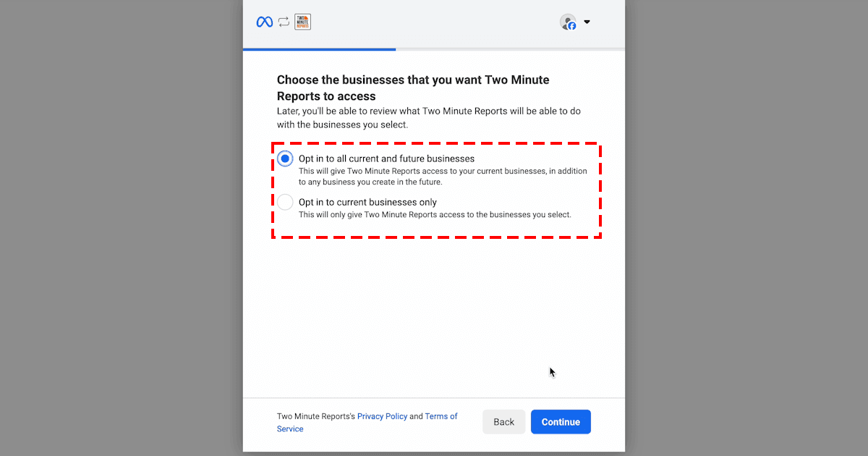
Task: Open the Privacy Policy link
Action: (x=383, y=416)
